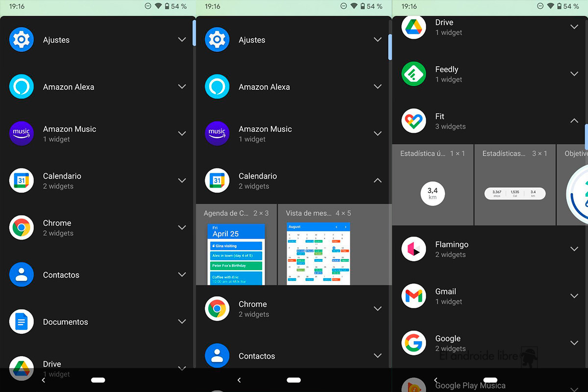Expand Amazon Alexa widgets, middle screen

377,87
